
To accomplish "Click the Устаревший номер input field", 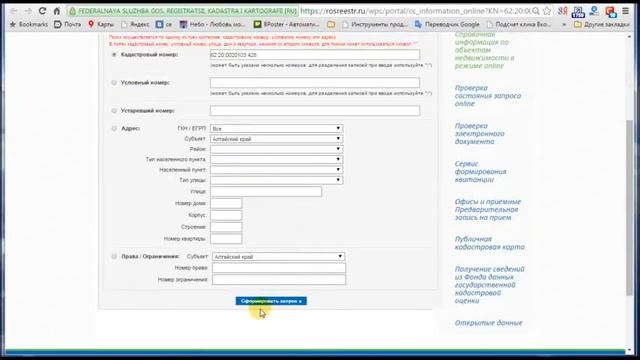I will 315,111.
